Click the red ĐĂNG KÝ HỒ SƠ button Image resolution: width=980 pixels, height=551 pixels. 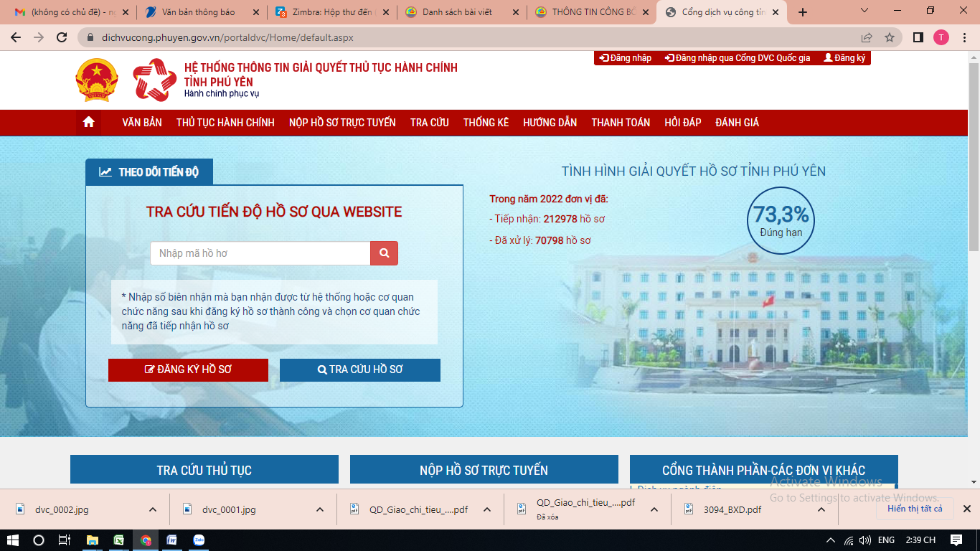[188, 369]
